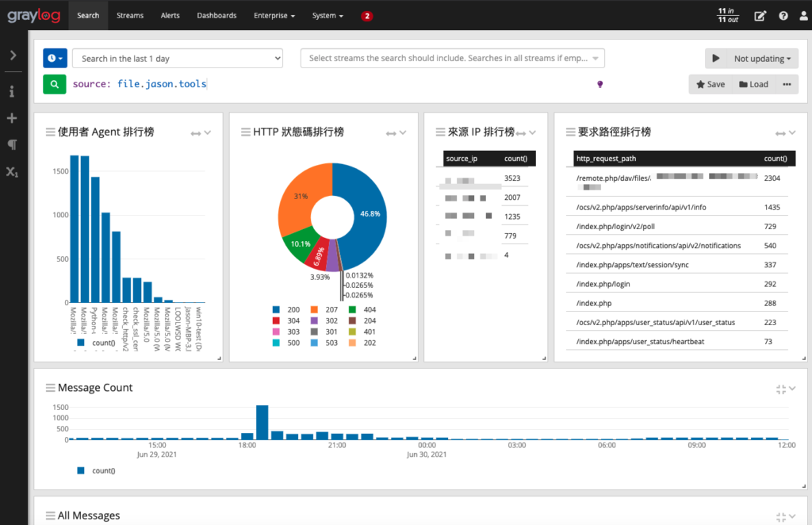Viewport: 812px width, 525px height.
Task: Open the Agent widget actions chevron
Action: tap(208, 133)
